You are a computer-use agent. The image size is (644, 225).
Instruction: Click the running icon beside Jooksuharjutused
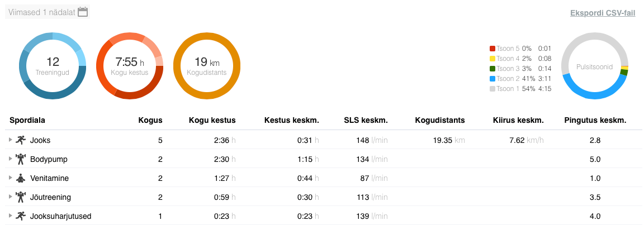point(21,216)
